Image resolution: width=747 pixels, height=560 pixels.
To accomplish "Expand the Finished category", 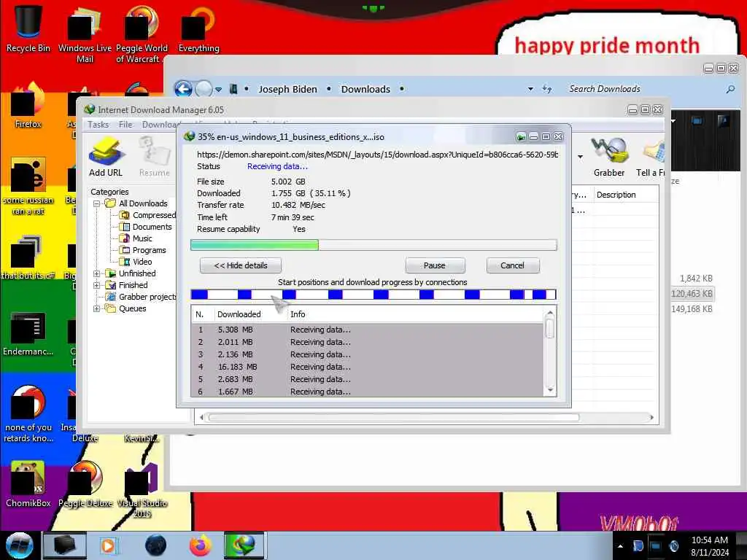I will point(97,285).
